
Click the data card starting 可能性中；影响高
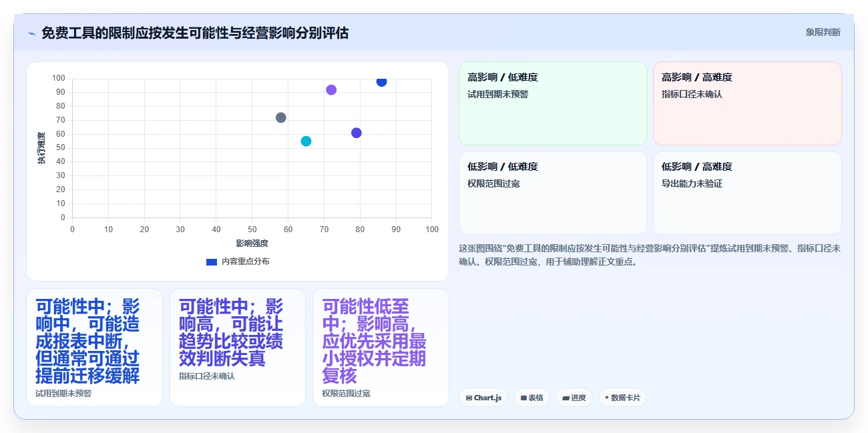click(x=238, y=347)
